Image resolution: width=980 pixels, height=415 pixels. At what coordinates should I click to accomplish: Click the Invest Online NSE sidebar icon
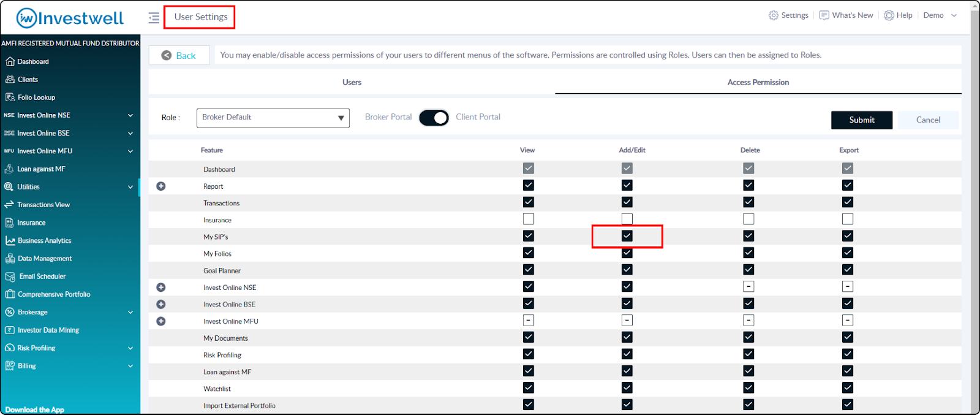click(9, 115)
